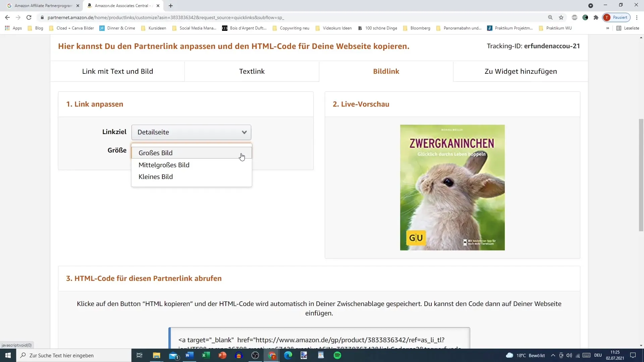Open PowerPoint from the taskbar
Viewport: 644px width, 362px height.
tap(222, 355)
